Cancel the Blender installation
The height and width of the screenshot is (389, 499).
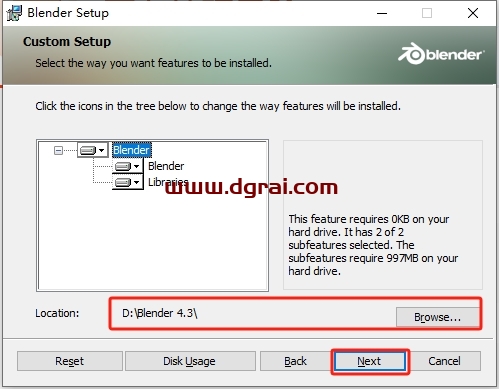click(444, 361)
